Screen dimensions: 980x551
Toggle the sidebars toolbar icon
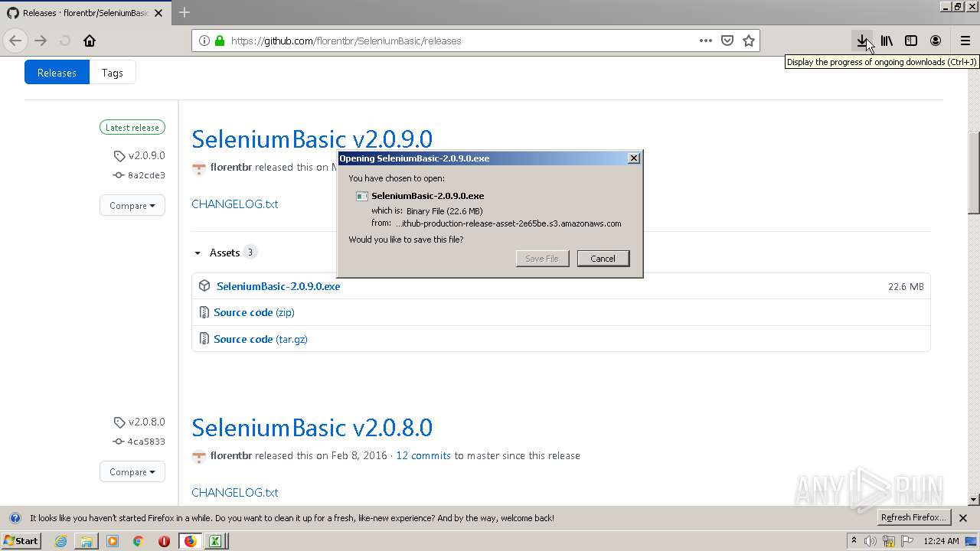[x=911, y=41]
